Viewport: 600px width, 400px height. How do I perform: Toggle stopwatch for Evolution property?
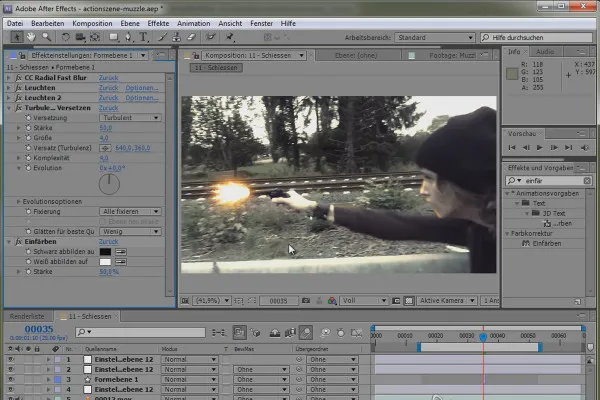(x=28, y=168)
